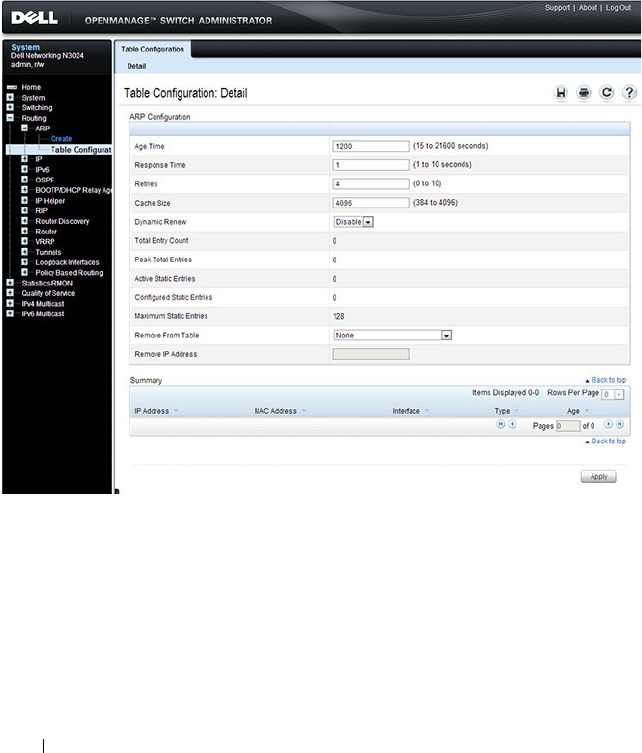The height and width of the screenshot is (753, 642).
Task: Expand the IPv4 Multicast node
Action: [10, 304]
